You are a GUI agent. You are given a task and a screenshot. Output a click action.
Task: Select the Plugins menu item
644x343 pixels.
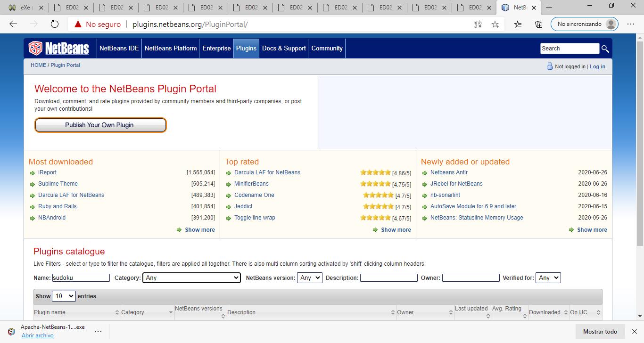pos(246,48)
